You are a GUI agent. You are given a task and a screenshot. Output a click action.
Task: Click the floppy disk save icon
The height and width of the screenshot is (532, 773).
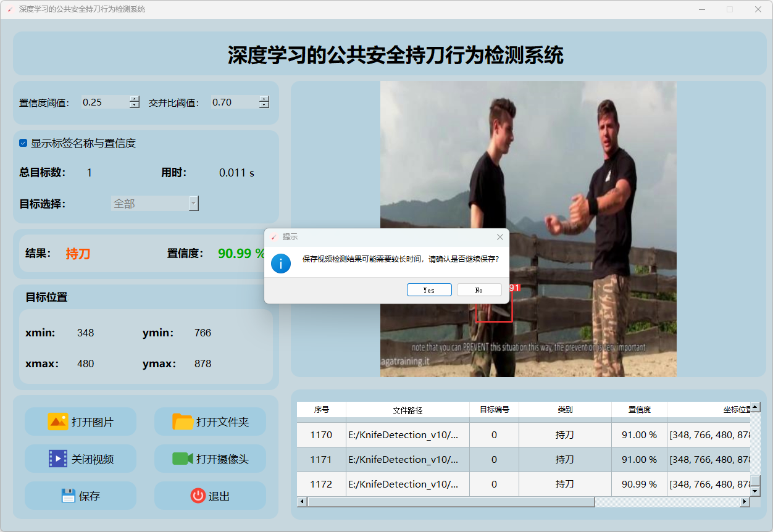69,496
